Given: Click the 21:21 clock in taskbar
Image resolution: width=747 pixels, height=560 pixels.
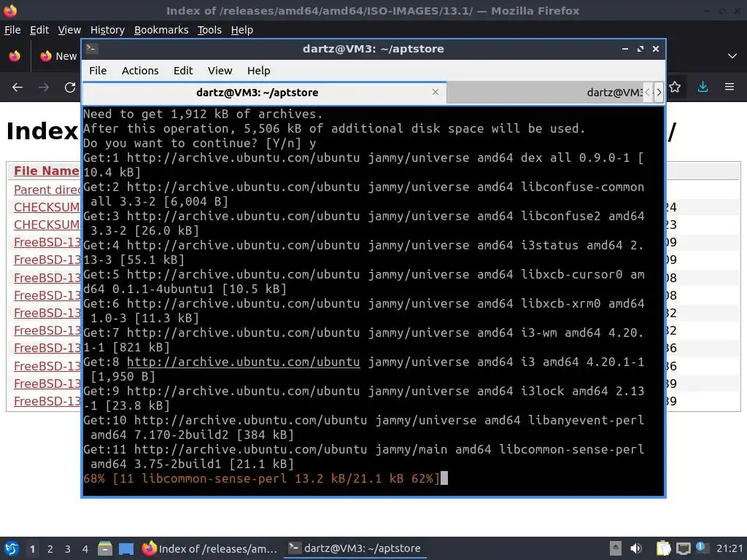Looking at the screenshot, I should 729,548.
